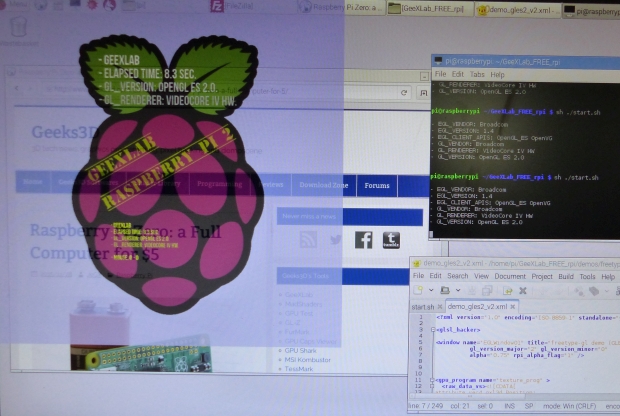This screenshot has width=620, height=416.
Task: Close the demo_gles2_v2.xml tab with its x
Action: [512, 306]
